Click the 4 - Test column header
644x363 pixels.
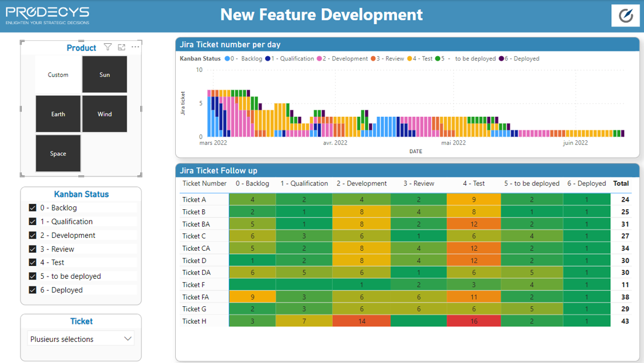point(474,184)
